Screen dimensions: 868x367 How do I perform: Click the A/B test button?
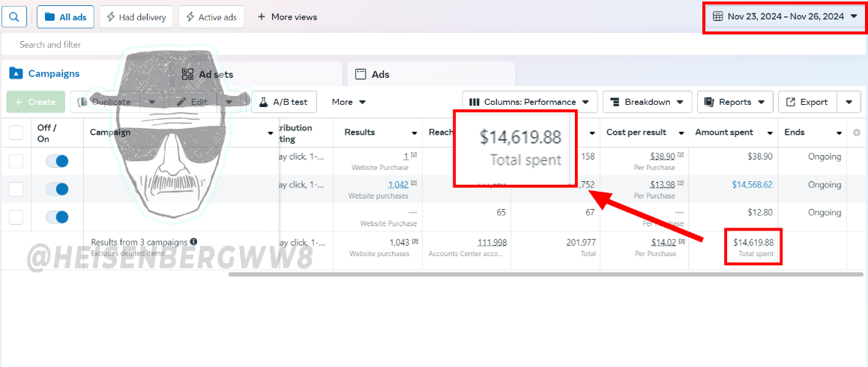pyautogui.click(x=284, y=102)
